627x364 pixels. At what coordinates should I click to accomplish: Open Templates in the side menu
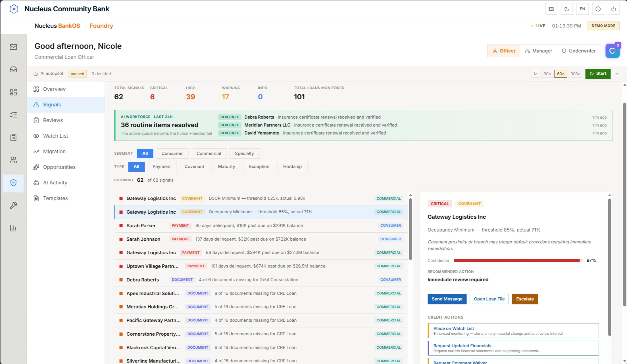click(x=66, y=198)
